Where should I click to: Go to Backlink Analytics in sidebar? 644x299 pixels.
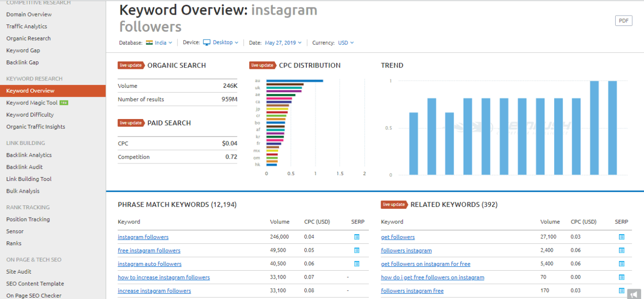tap(29, 155)
